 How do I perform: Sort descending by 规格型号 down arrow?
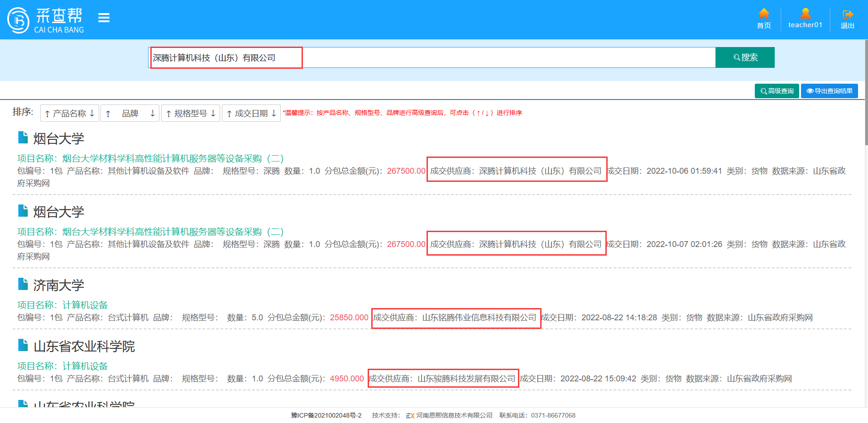(213, 113)
